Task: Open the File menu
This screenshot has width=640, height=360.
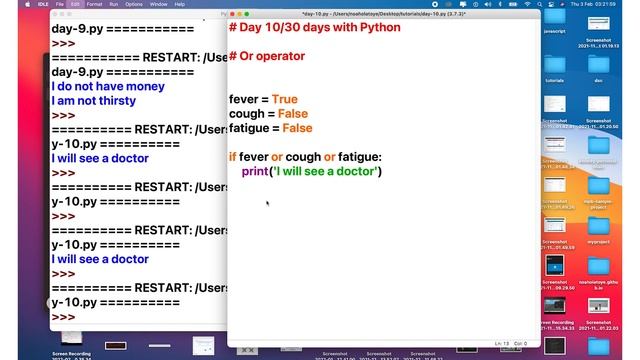Action: [60, 4]
